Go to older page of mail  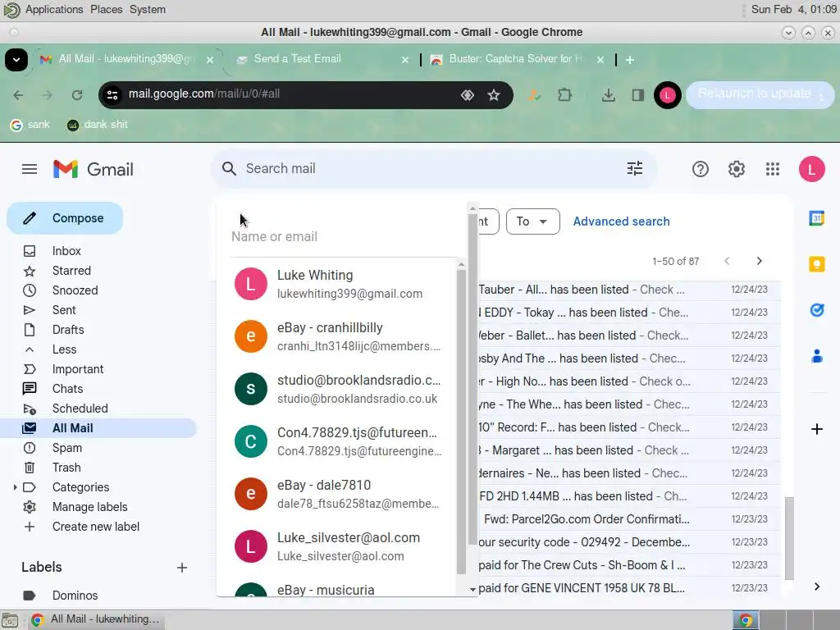point(759,261)
